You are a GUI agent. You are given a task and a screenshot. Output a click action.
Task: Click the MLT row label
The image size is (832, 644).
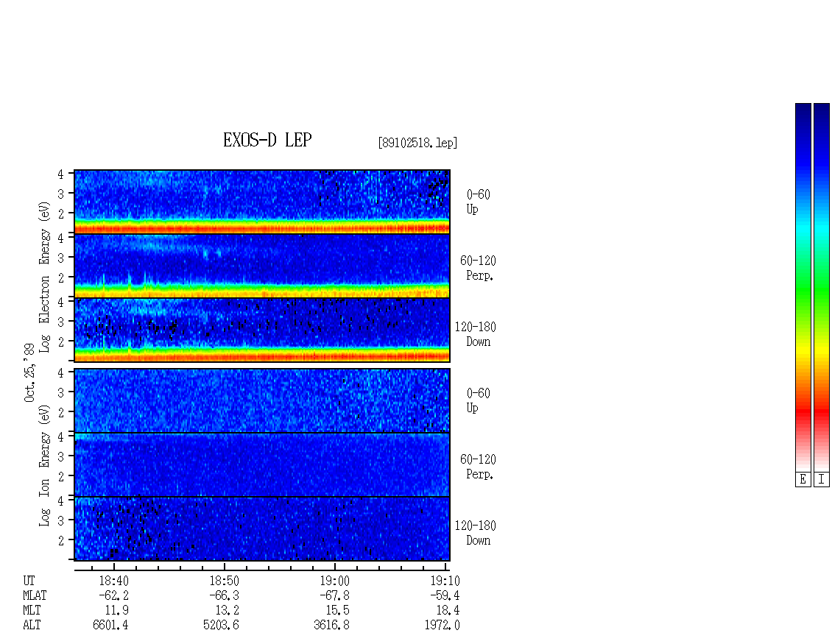(32, 611)
